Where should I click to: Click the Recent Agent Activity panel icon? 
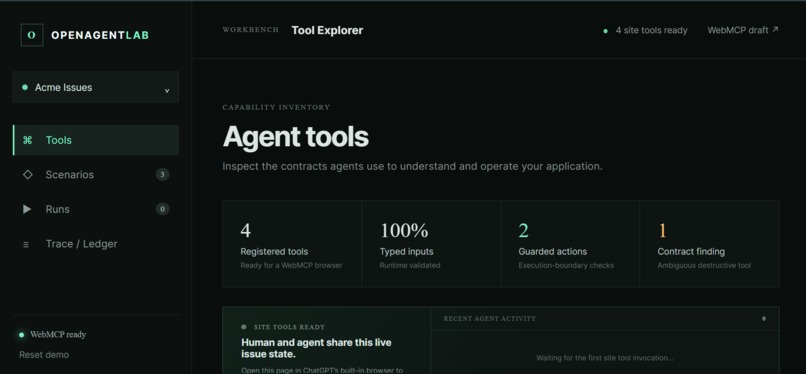[764, 319]
